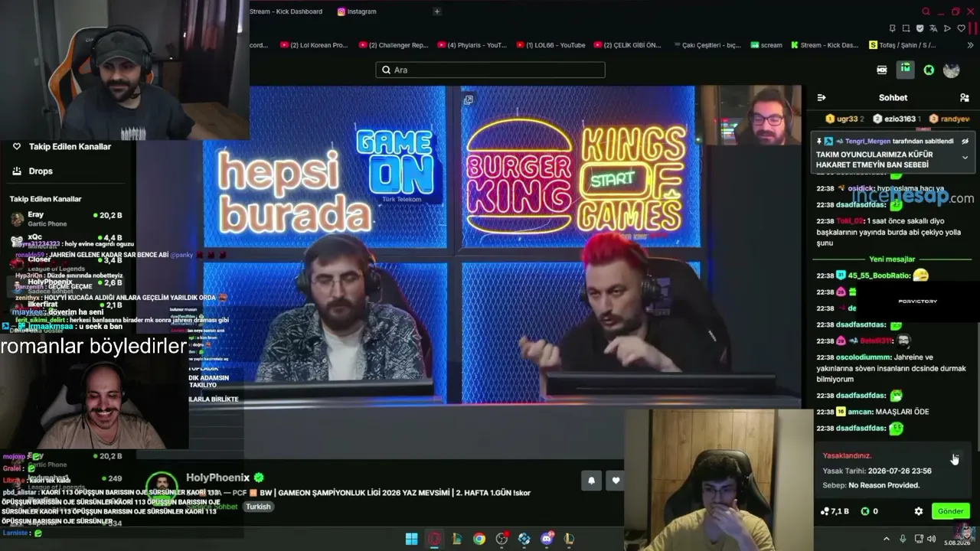
Task: Open a new browser tab
Action: tap(437, 11)
